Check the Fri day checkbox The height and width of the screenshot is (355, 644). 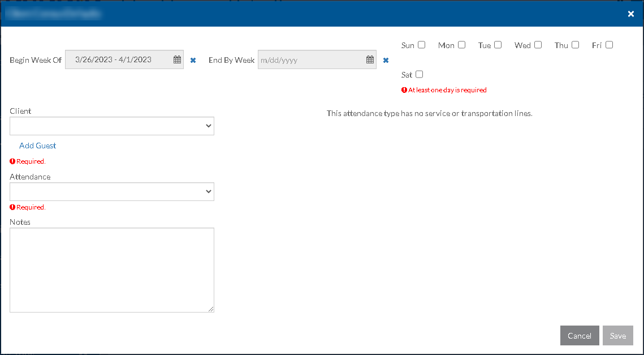click(609, 45)
